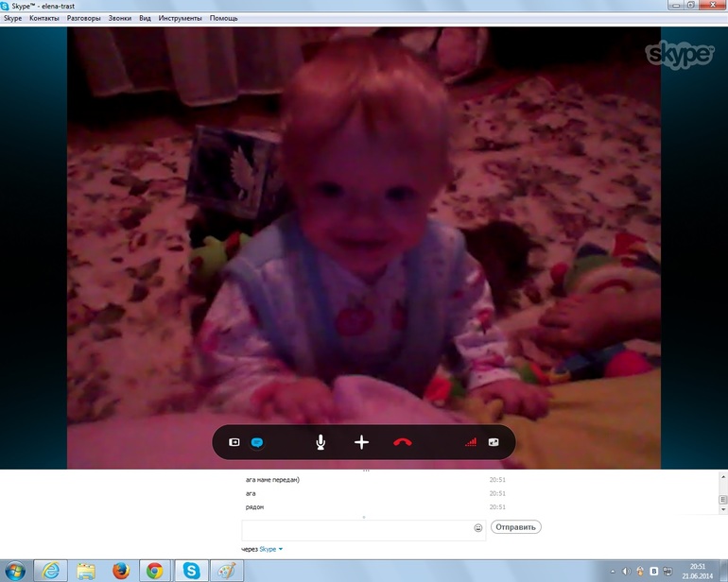Open the Инструменты menu
Screen dimensions: 728x582
[180, 18]
